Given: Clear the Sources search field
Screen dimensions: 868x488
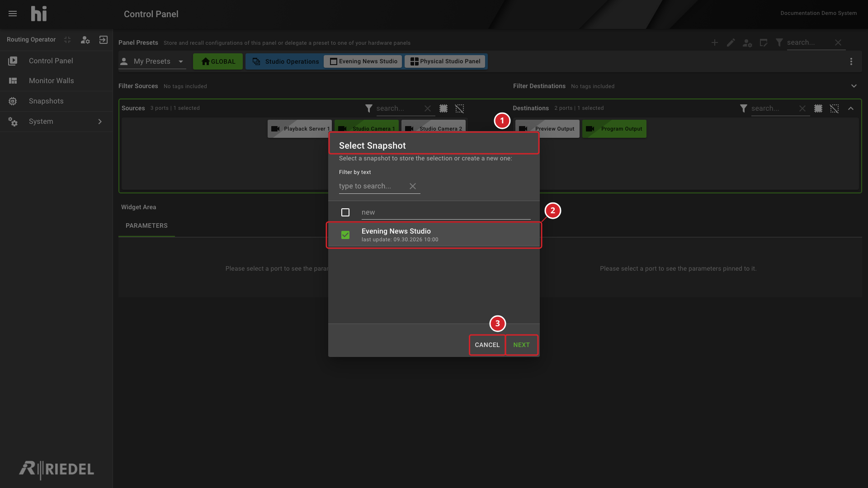Looking at the screenshot, I should tap(428, 108).
